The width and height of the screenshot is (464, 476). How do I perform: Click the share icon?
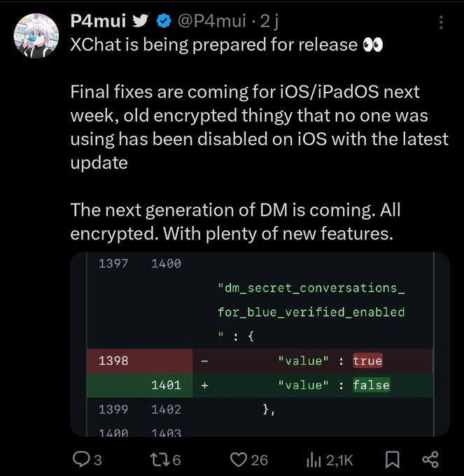[430, 459]
